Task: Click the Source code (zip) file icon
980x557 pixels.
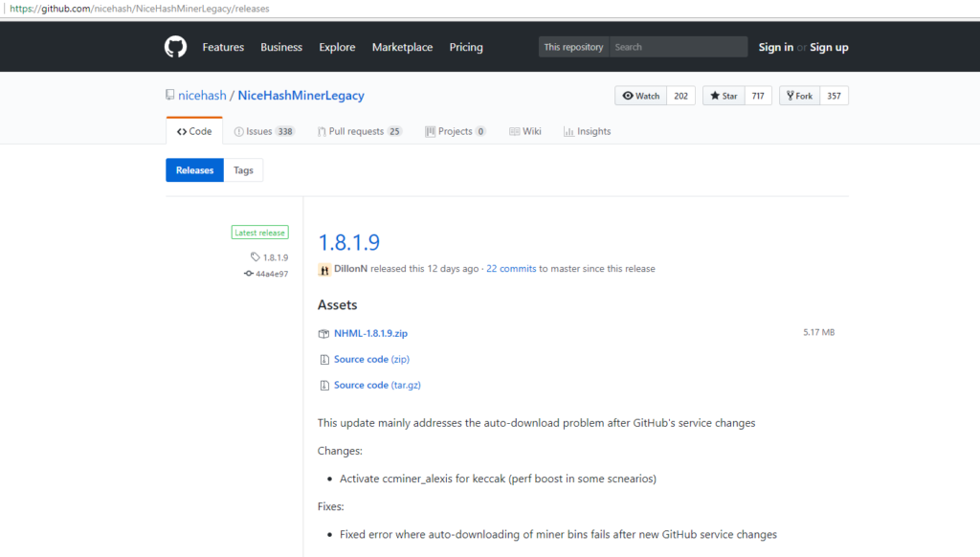Action: click(323, 360)
